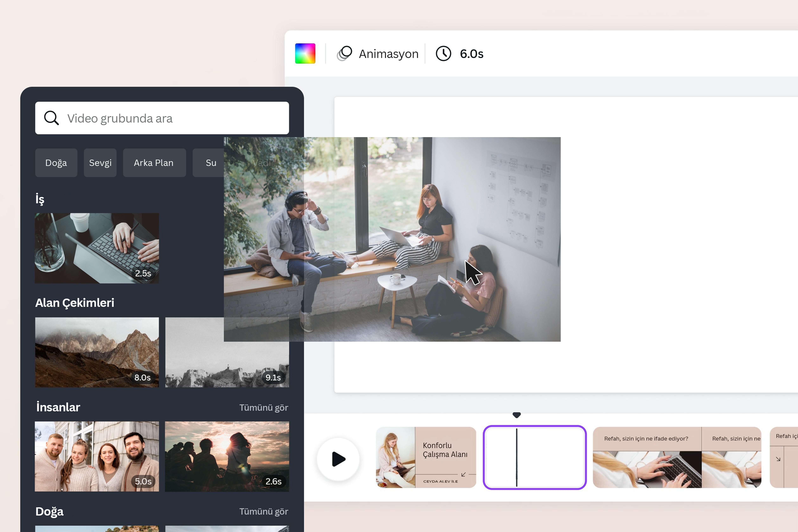Select the Konforlu Çalışma Alanı timeline clip

[426, 457]
